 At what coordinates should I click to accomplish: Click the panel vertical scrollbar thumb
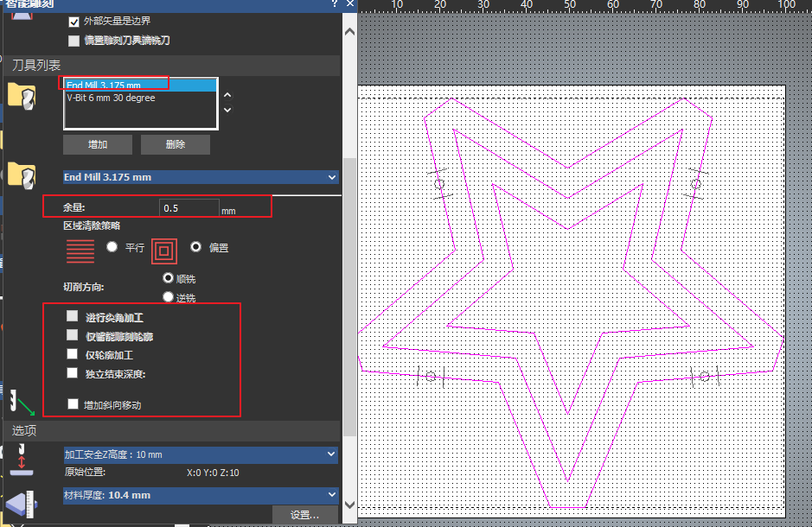point(350,297)
